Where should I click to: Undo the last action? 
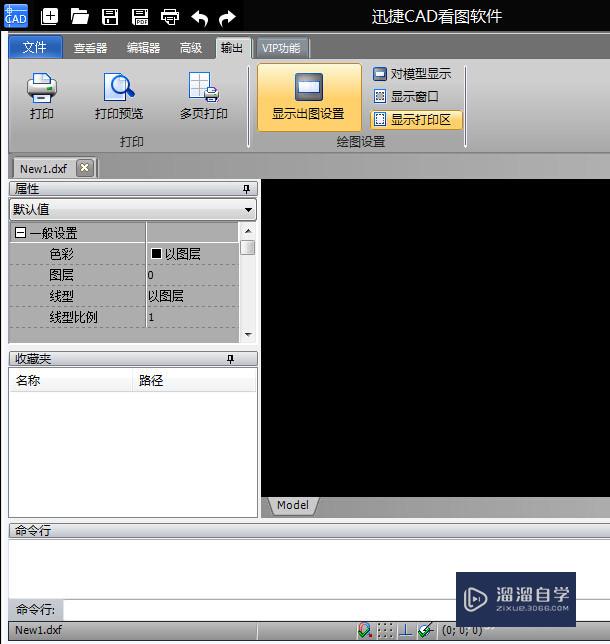pos(200,18)
